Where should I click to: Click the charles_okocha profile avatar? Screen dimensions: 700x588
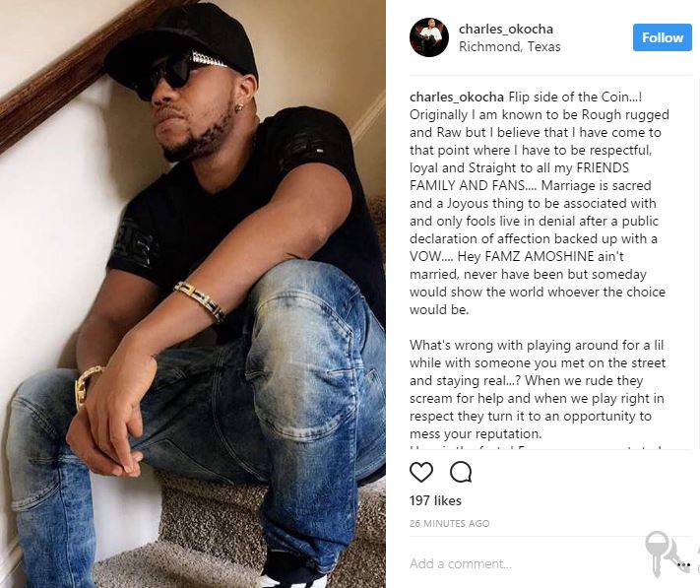[x=429, y=37]
